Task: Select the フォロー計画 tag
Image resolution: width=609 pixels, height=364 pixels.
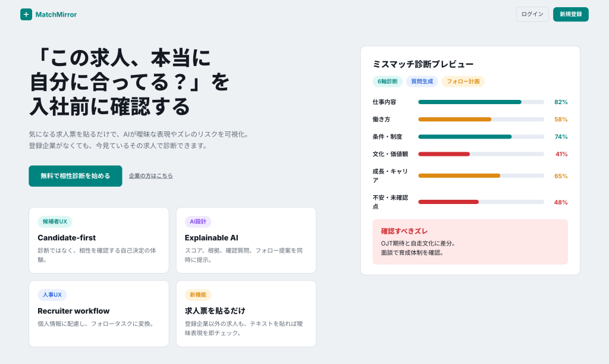Action: pos(463,81)
